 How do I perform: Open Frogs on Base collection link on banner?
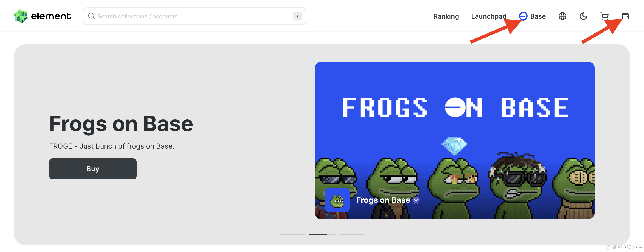click(x=383, y=200)
